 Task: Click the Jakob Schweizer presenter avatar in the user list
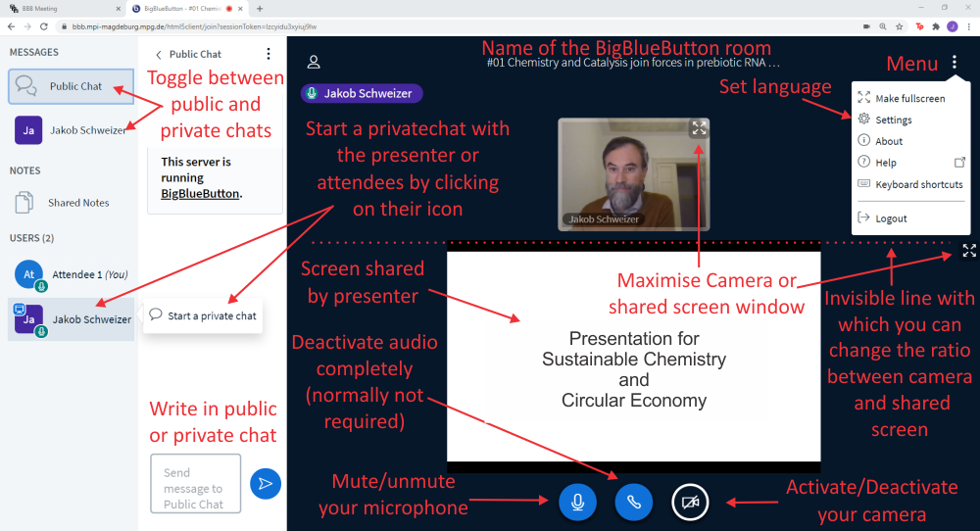coord(28,319)
